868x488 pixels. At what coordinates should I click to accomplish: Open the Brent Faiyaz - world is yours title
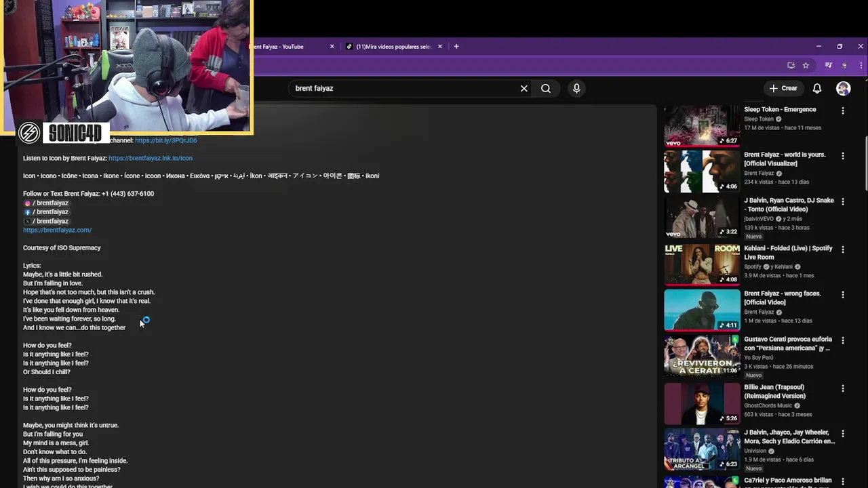coord(785,159)
